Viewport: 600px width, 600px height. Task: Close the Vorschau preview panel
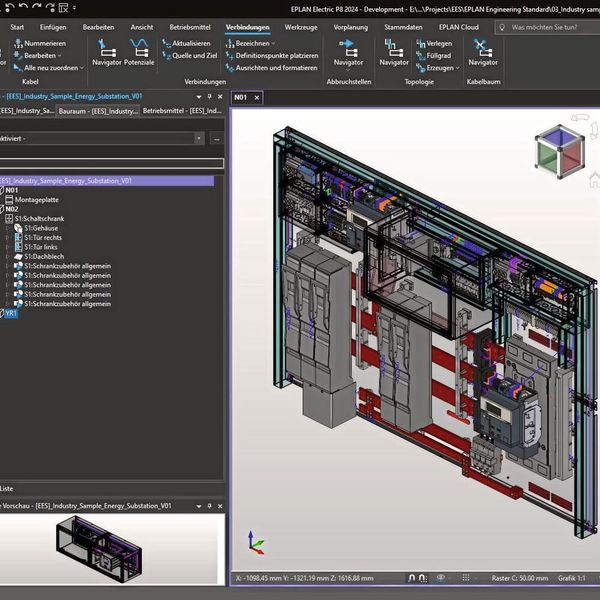click(x=220, y=506)
